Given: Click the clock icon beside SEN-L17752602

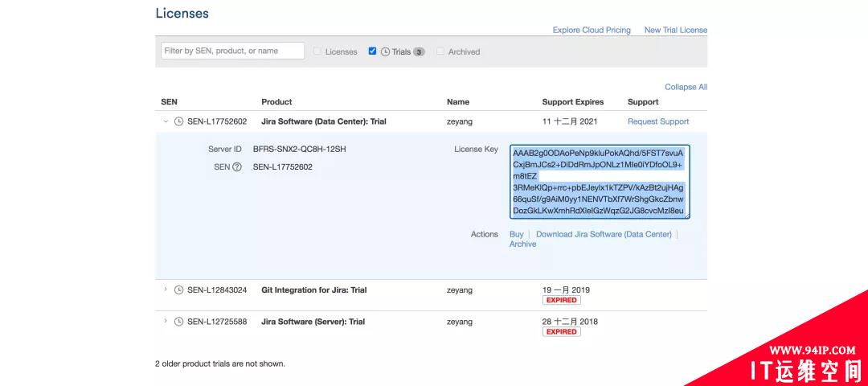Looking at the screenshot, I should pyautogui.click(x=178, y=122).
